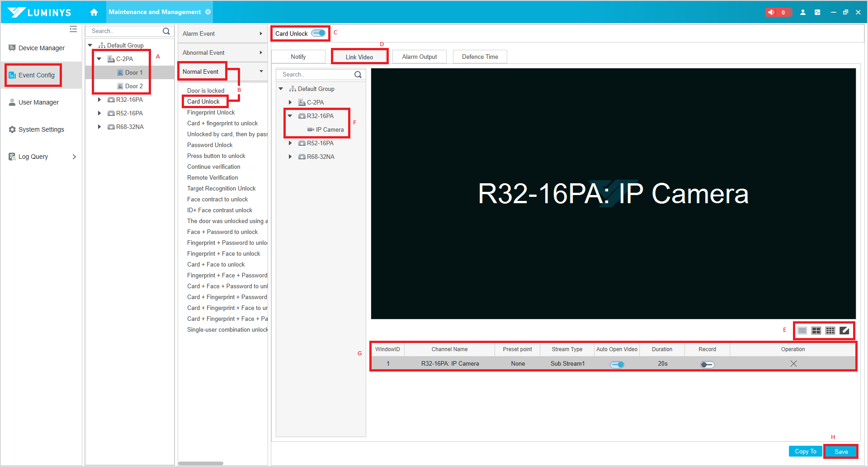Enable Record for the IP Camera channel

click(x=707, y=364)
